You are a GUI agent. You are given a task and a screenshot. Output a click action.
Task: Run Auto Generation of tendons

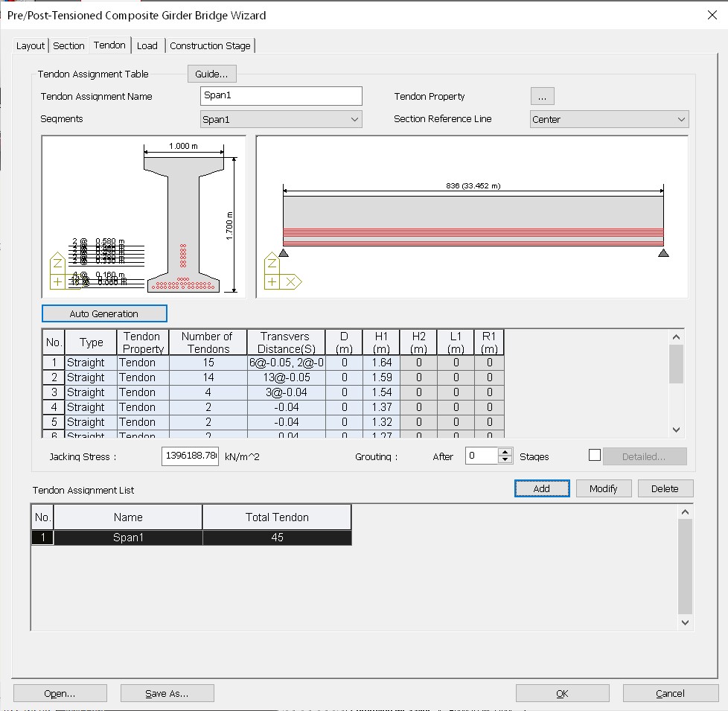(104, 313)
